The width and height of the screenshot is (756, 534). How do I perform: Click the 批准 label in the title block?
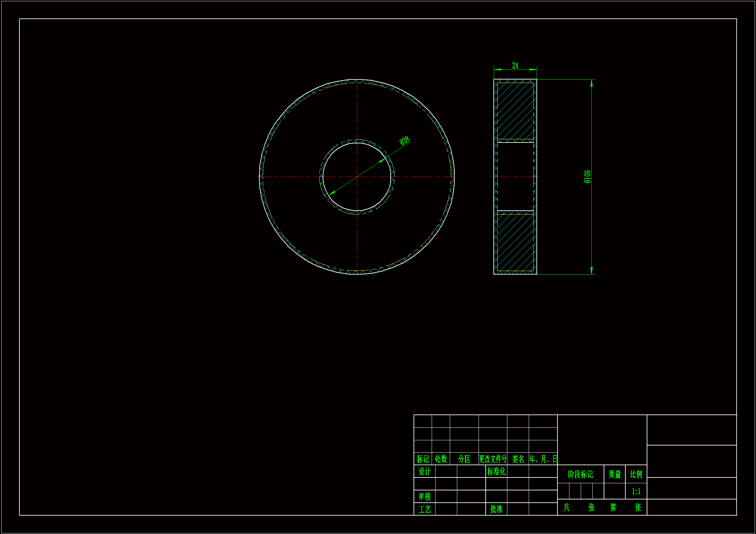(496, 509)
